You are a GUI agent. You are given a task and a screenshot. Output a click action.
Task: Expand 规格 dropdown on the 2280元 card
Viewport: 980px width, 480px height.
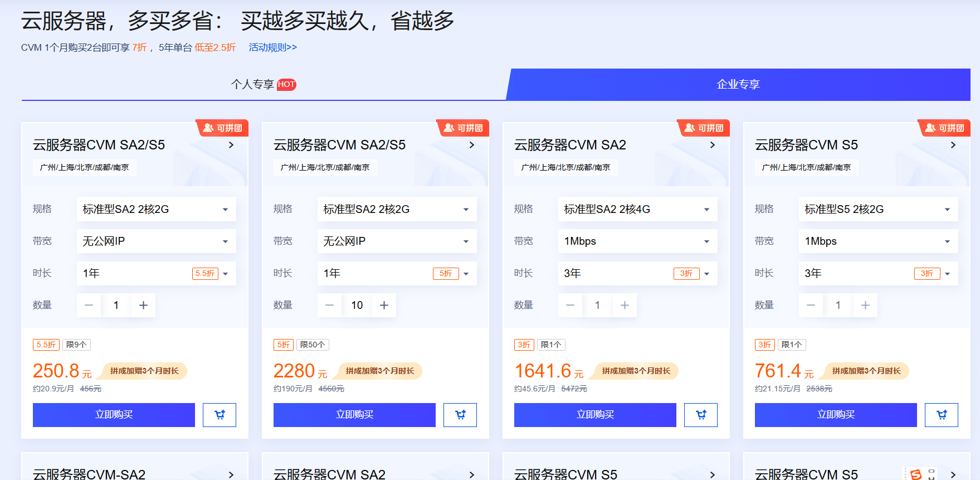[397, 209]
